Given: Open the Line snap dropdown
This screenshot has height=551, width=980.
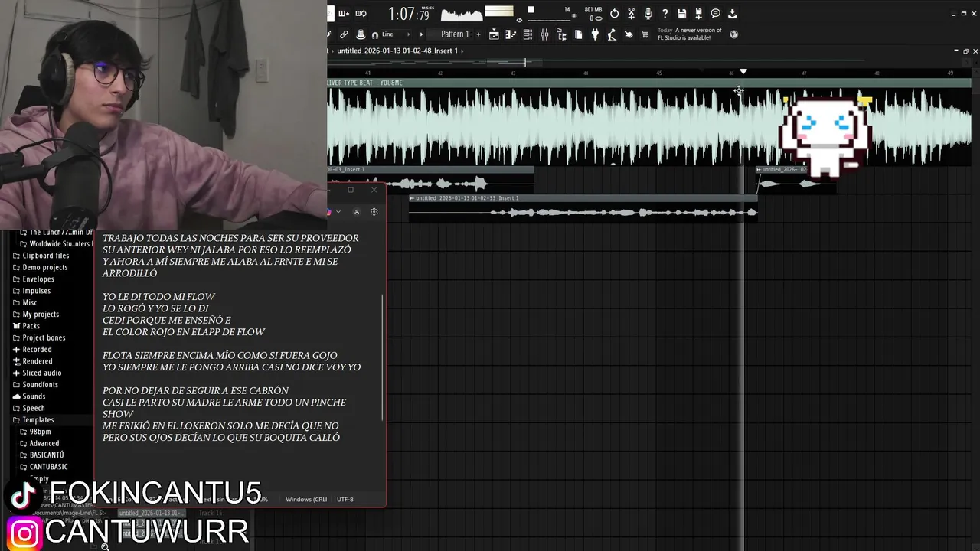Looking at the screenshot, I should click(397, 34).
